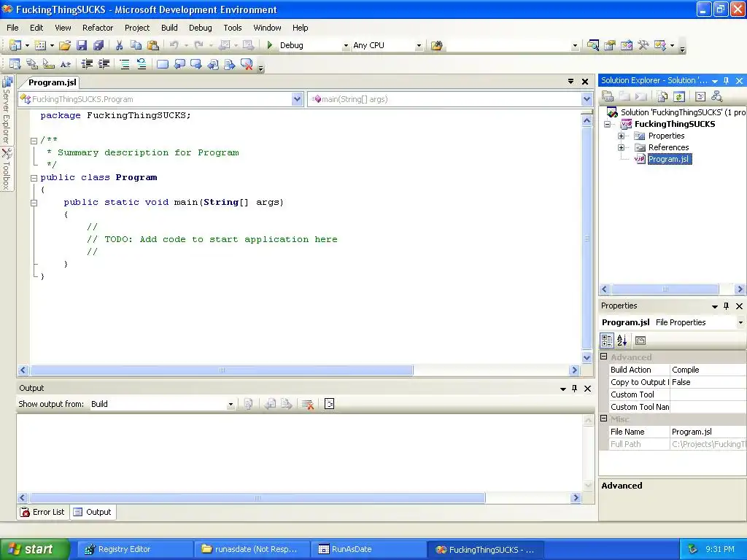Click View Class Diagram icon in Solution Explorer

(717, 97)
